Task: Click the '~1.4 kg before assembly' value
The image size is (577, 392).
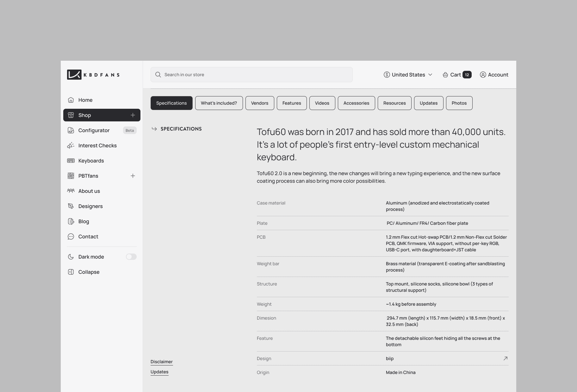Action: pos(411,304)
